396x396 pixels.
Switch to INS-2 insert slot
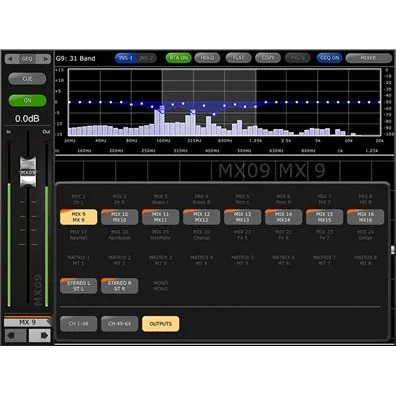coord(146,58)
